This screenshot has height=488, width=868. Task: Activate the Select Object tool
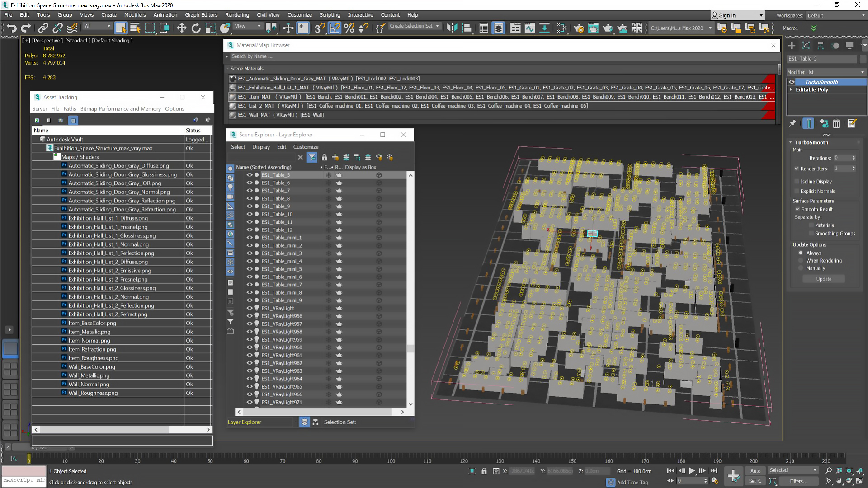(x=121, y=28)
